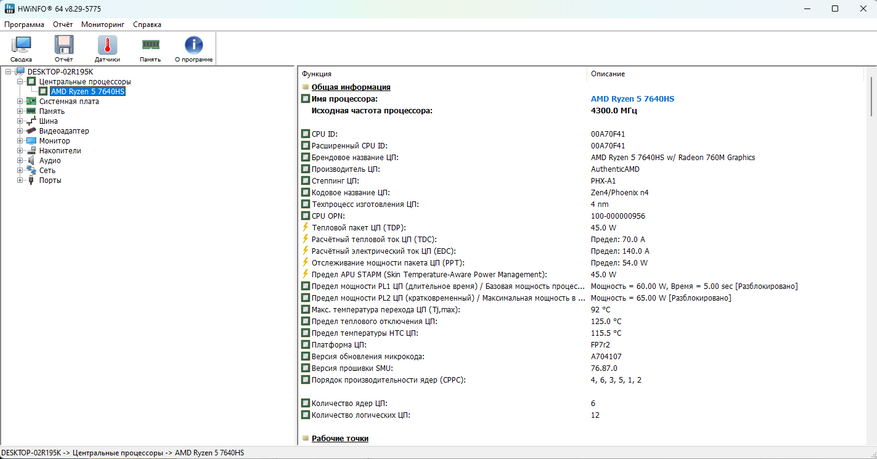Click the chip icon beside Имя процессора
The image size is (877, 459).
coord(305,98)
